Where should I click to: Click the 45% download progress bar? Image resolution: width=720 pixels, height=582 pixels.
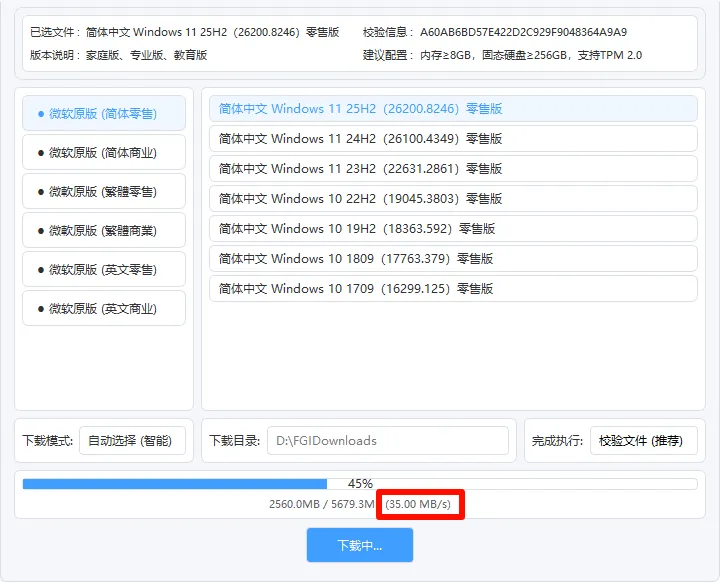click(360, 484)
